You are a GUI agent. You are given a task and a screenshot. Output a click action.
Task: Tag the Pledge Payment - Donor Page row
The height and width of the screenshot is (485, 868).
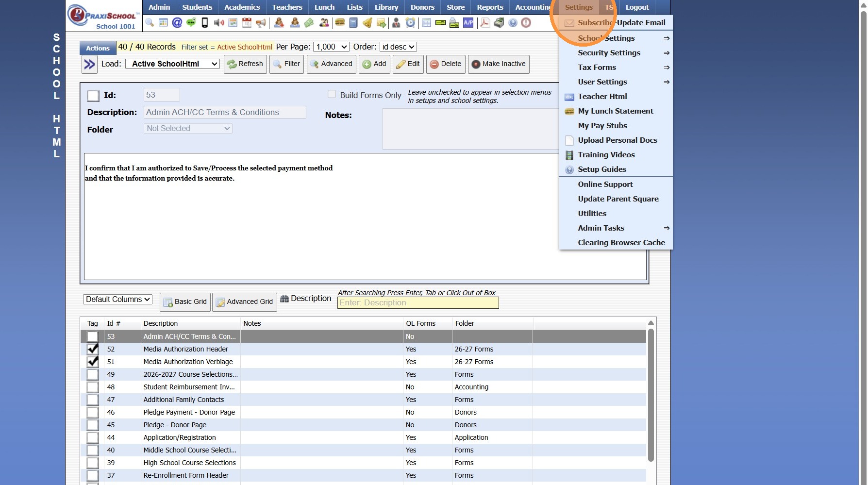coord(93,412)
